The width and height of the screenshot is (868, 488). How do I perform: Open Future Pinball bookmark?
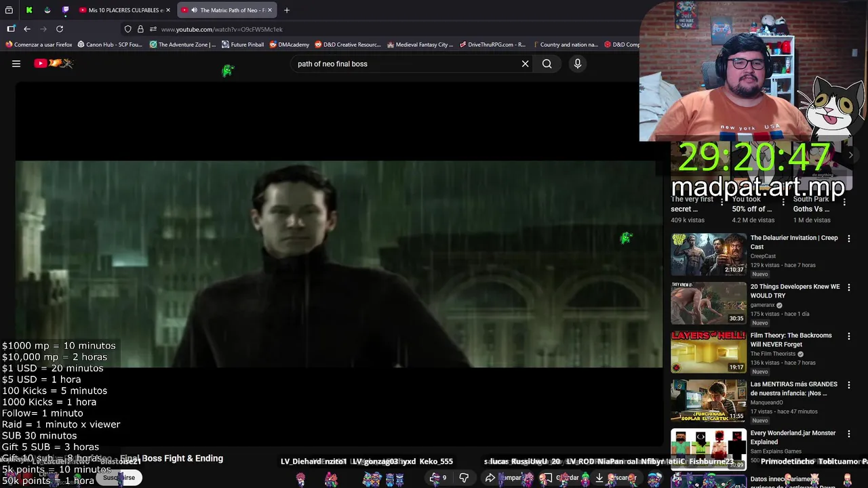pyautogui.click(x=243, y=45)
